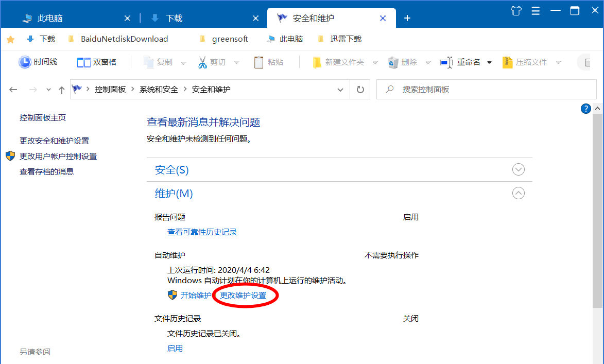Image resolution: width=604 pixels, height=364 pixels.
Task: Click the 复制 (Copy) toolbar icon
Action: click(x=148, y=62)
